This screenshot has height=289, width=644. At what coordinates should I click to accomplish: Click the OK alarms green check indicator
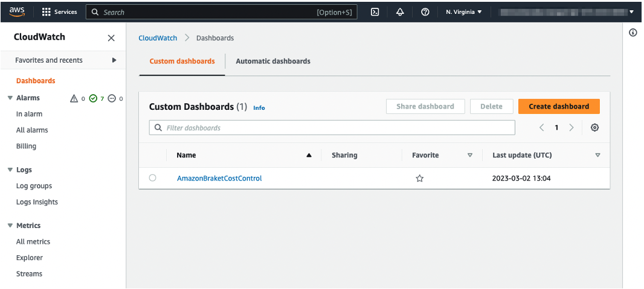(x=93, y=98)
